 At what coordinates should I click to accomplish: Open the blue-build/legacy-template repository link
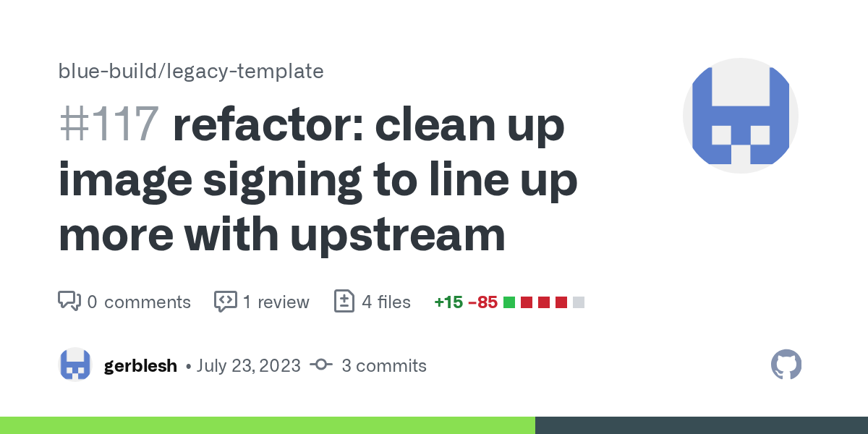191,72
